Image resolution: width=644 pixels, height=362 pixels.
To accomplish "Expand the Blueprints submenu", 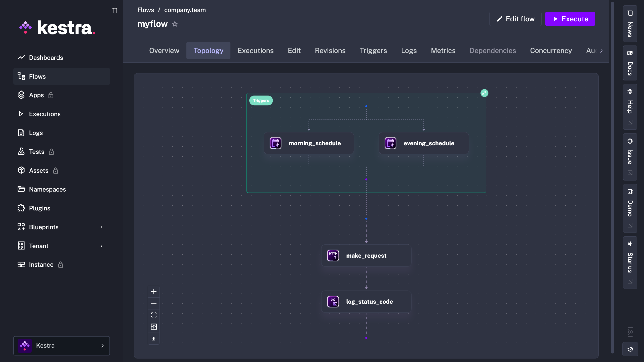I will click(101, 227).
